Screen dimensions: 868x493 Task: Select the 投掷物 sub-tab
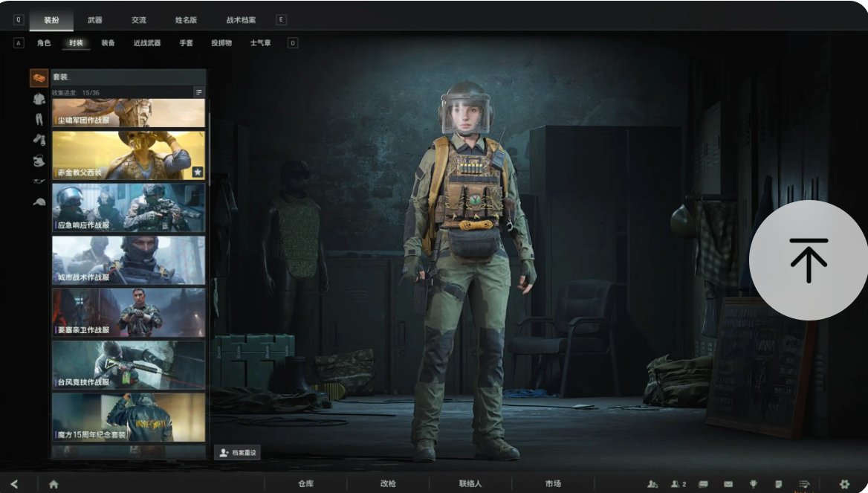(221, 42)
